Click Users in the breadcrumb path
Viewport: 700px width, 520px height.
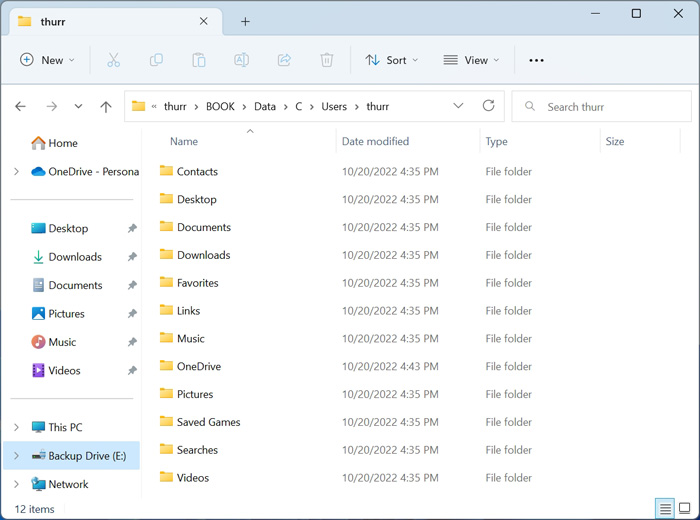[334, 106]
